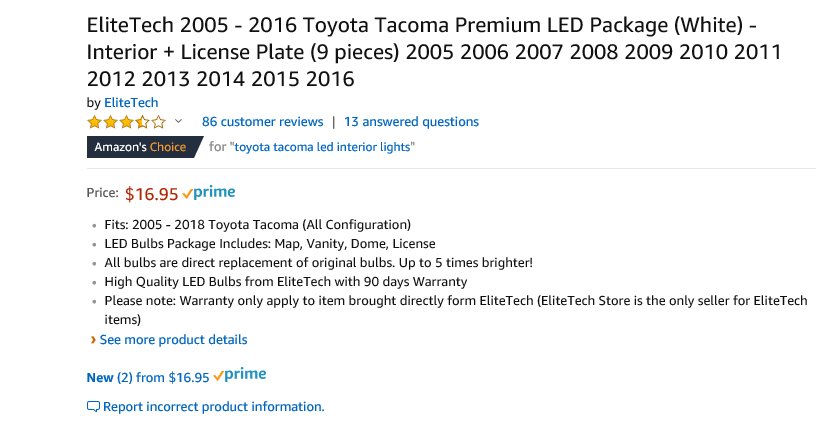Click the report speech bubble icon
This screenshot has width=828, height=425.
coord(93,407)
